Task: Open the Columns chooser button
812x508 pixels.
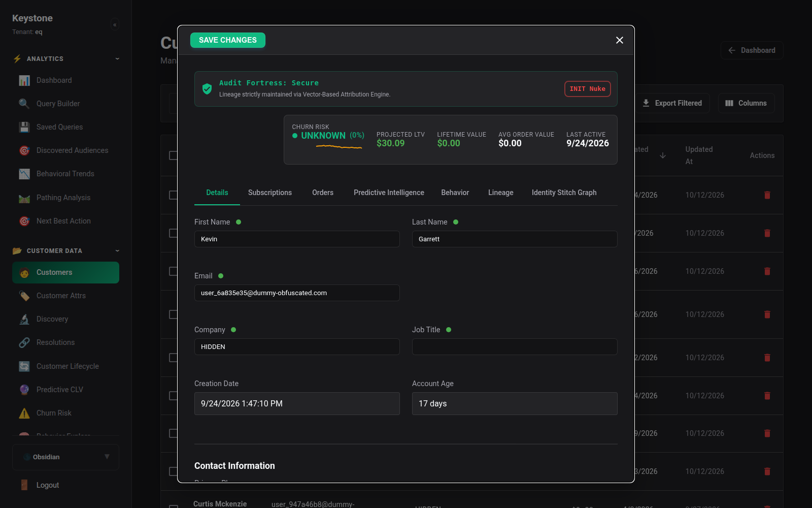Action: [x=746, y=103]
